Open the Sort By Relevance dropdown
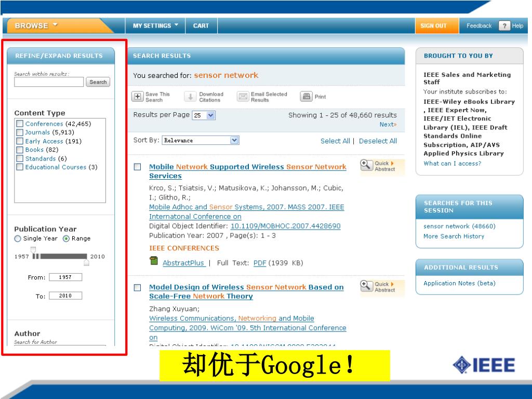Viewport: 532px width, 399px height. pyautogui.click(x=201, y=140)
